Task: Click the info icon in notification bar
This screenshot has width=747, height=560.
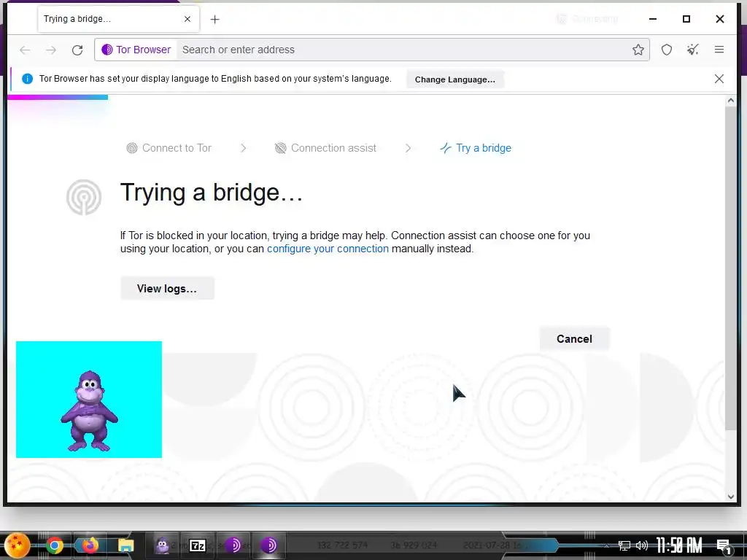Action: coord(27,79)
